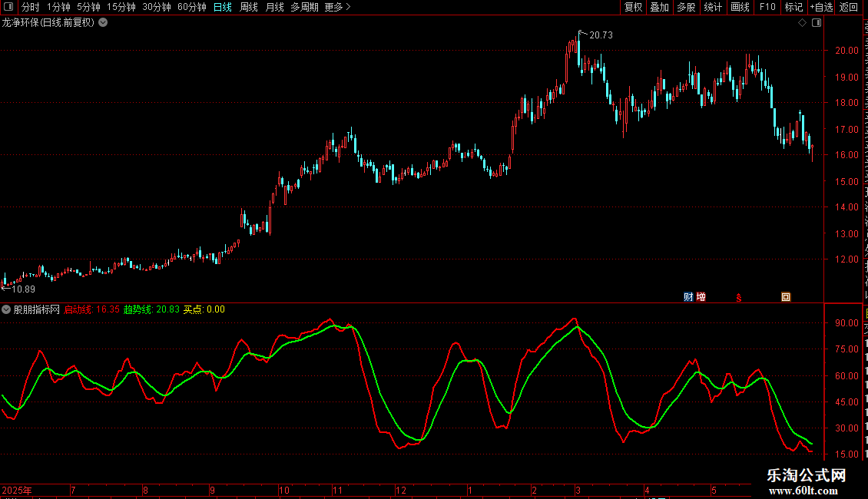Open the 统计 statistics tool
The width and height of the screenshot is (868, 499).
click(713, 7)
